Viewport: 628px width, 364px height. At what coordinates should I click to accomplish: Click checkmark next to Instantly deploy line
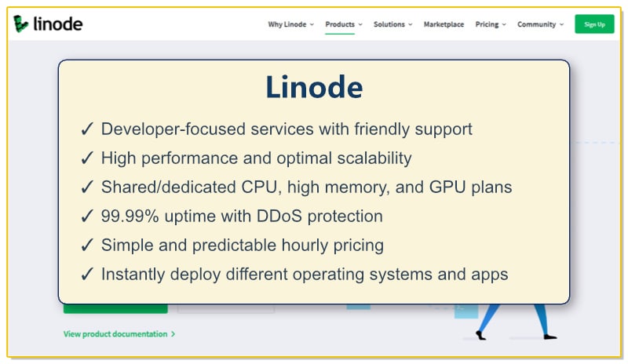tap(88, 274)
